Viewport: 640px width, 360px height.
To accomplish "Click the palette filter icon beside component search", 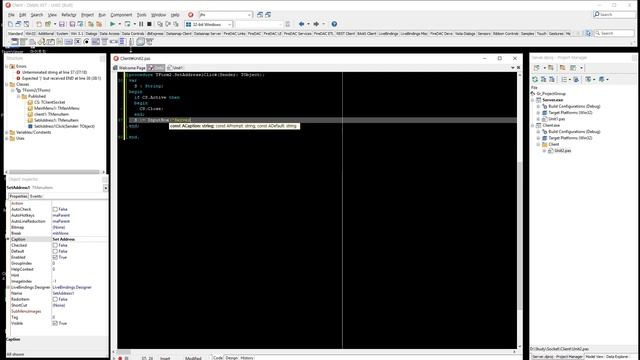I will tap(588, 33).
